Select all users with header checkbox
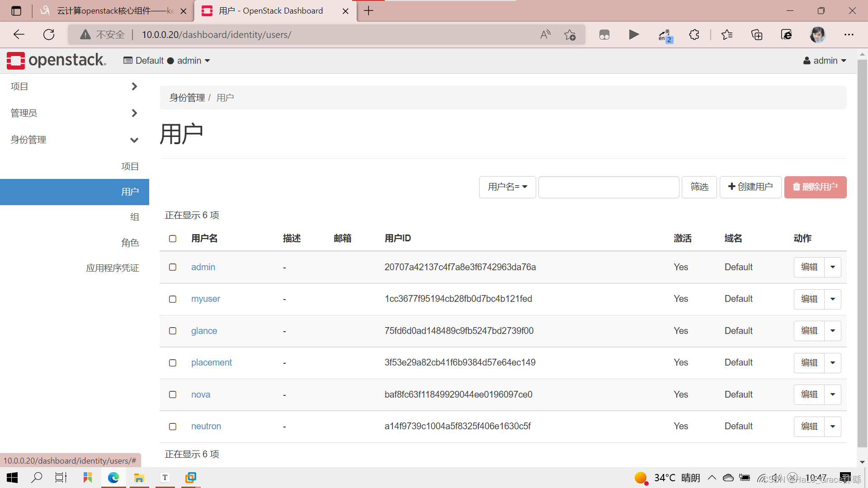The height and width of the screenshot is (488, 868). pos(172,239)
